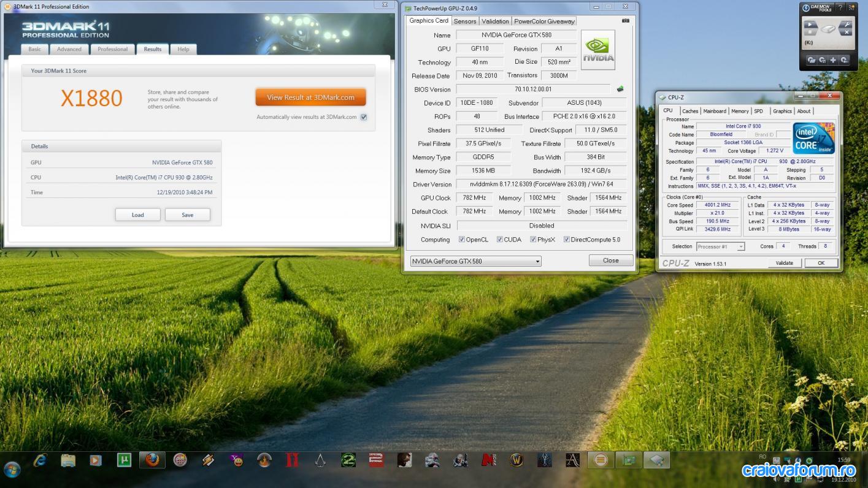The height and width of the screenshot is (488, 868).
Task: Toggle the OpenCL checkbox in GPU-Z
Action: coord(462,240)
